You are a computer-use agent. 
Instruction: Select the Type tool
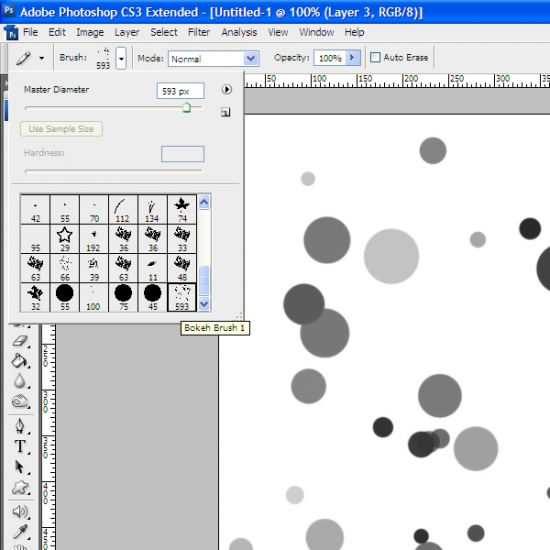tap(20, 447)
